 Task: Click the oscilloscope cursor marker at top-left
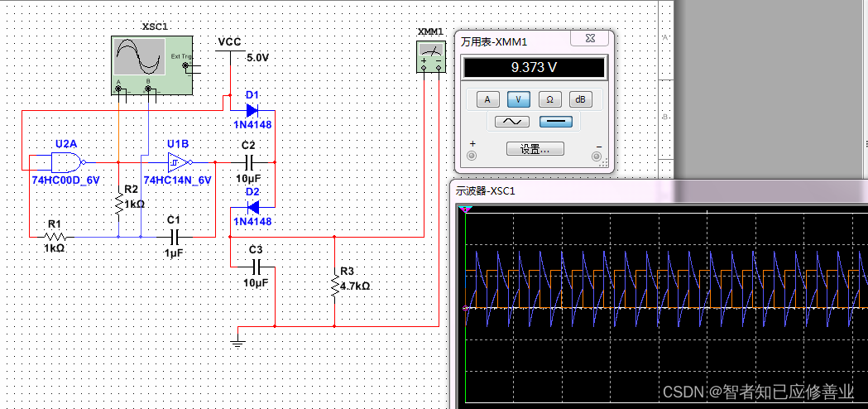[466, 209]
